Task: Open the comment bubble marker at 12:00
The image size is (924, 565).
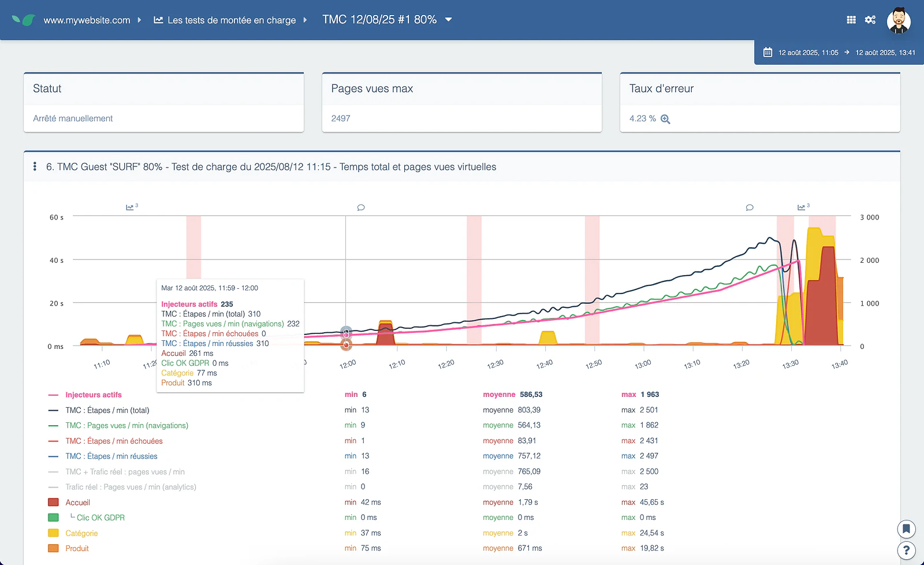Action: pyautogui.click(x=361, y=207)
